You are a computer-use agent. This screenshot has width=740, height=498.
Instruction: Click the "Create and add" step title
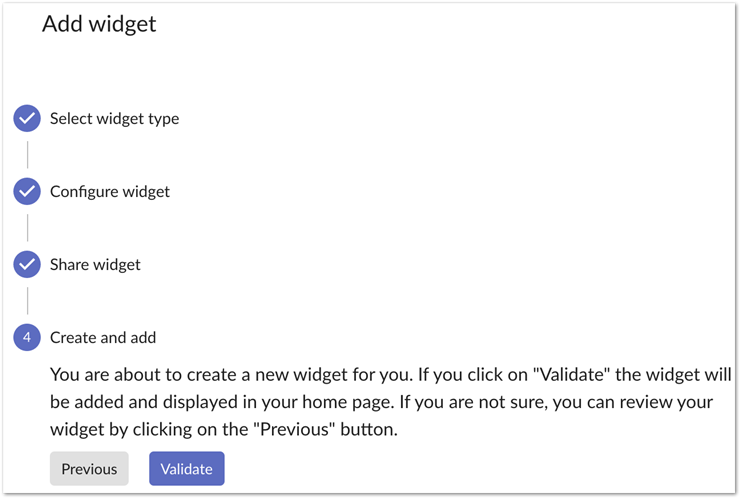(103, 337)
